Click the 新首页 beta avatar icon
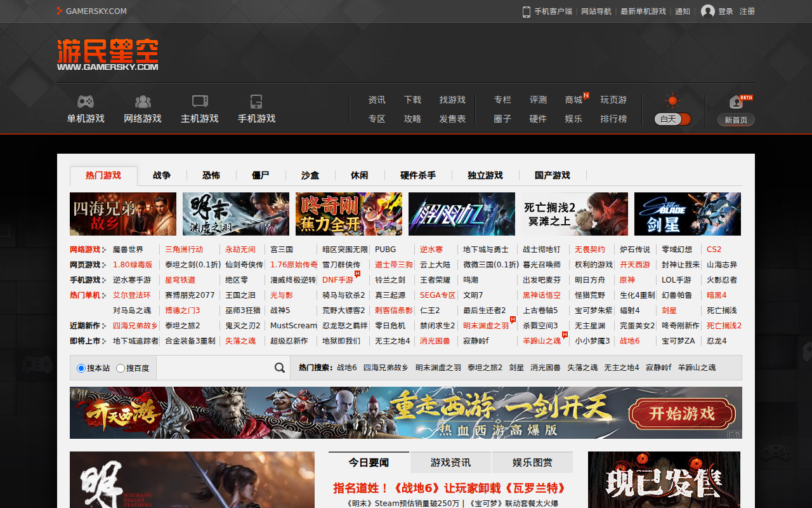This screenshot has width=812, height=508. pos(736,102)
